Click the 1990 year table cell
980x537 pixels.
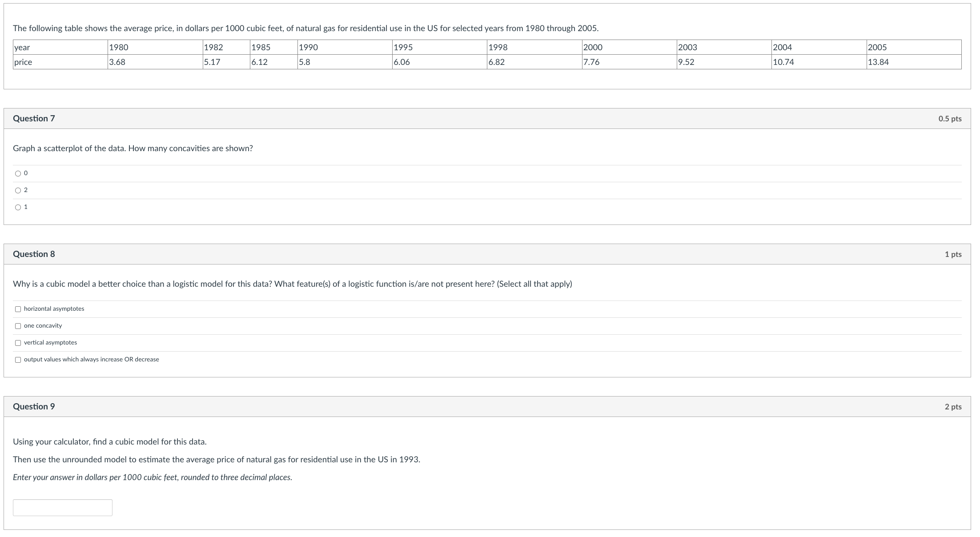pyautogui.click(x=309, y=48)
